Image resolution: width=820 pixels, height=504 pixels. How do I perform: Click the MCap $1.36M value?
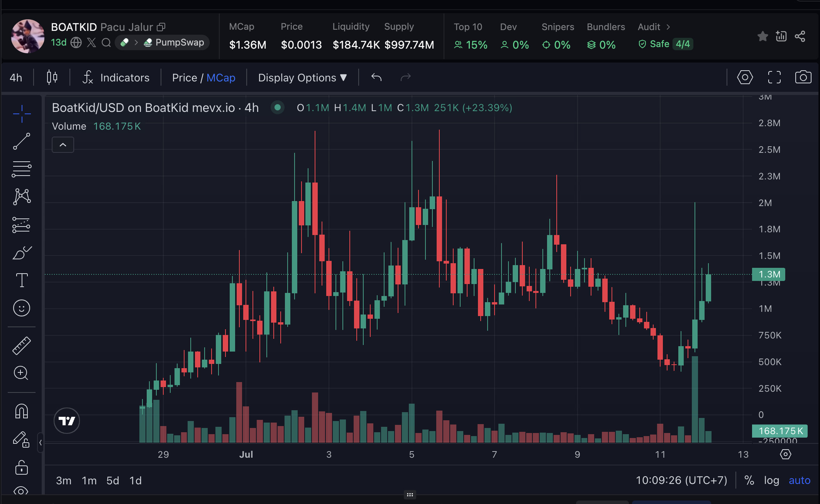[247, 45]
